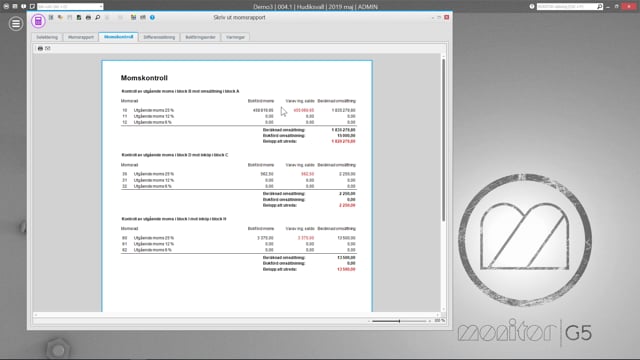Click the row 10 Utgående moms 25 % line
The height and width of the screenshot is (360, 640).
click(238, 110)
